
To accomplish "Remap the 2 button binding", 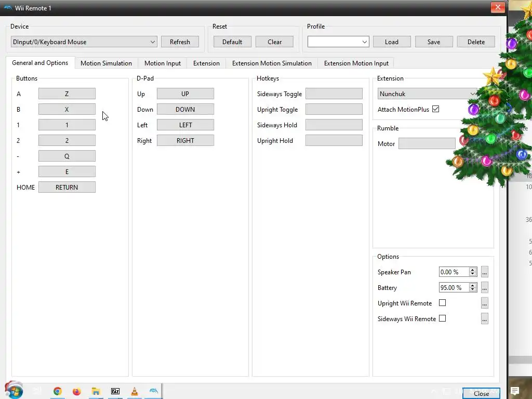I will [67, 140].
